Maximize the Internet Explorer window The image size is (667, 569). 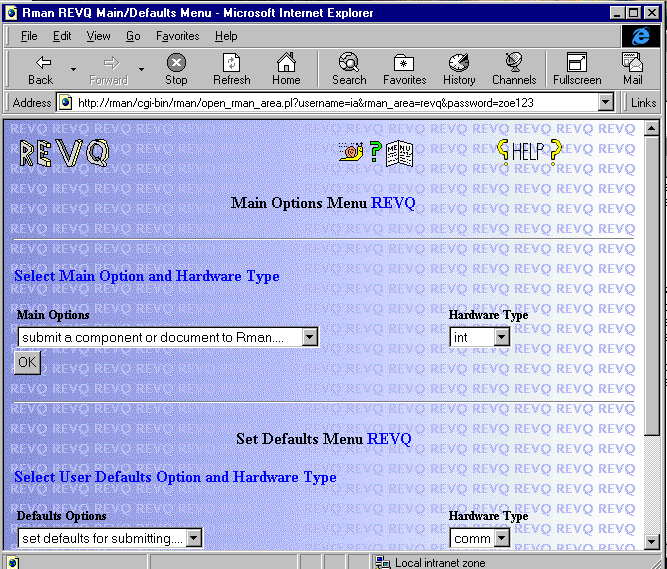(x=634, y=13)
